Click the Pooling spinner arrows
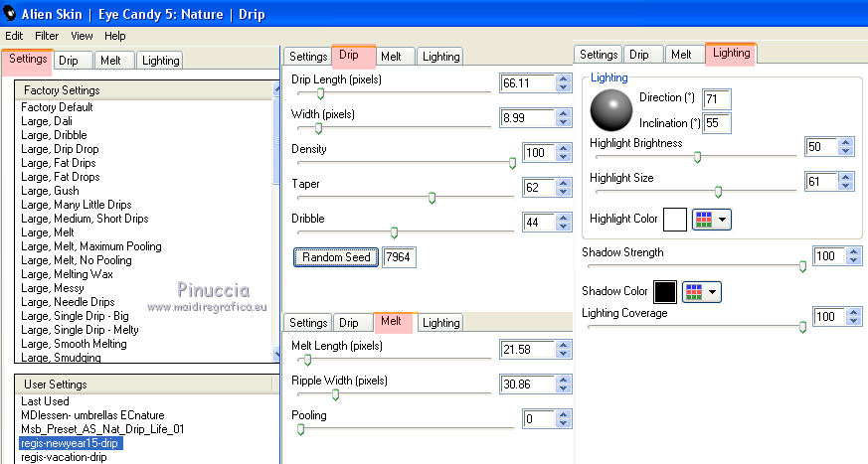This screenshot has width=868, height=464. (x=564, y=419)
